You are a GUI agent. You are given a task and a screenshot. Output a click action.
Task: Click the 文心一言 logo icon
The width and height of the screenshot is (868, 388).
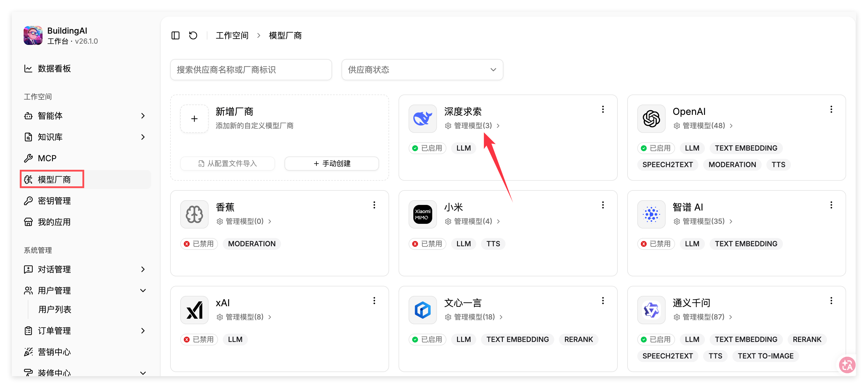click(x=422, y=310)
